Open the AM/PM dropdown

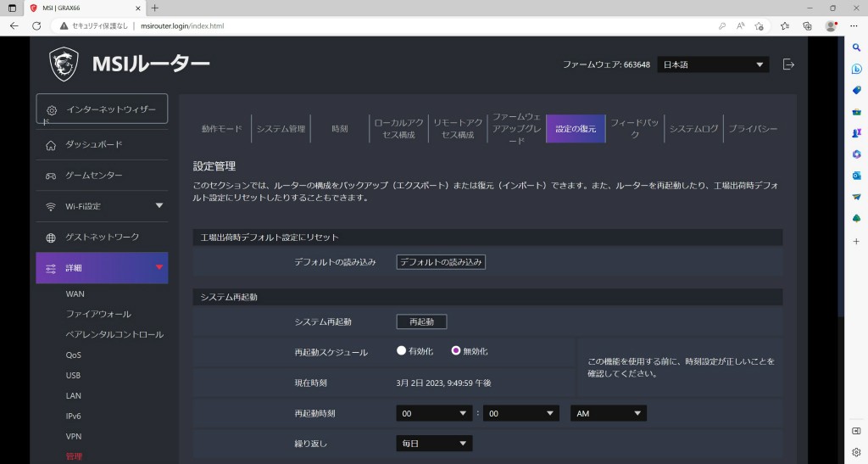pos(609,414)
